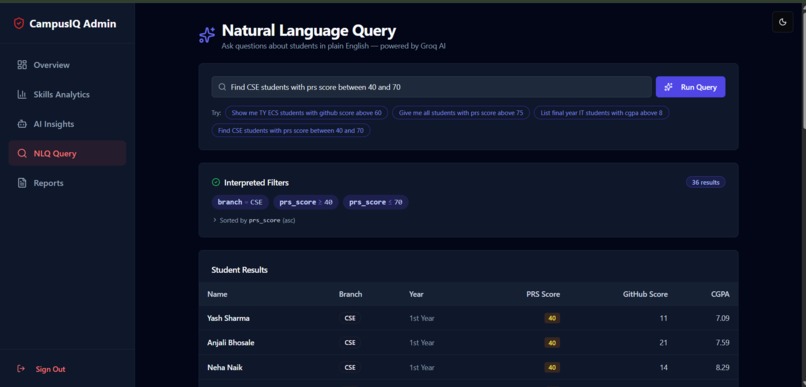Image resolution: width=806 pixels, height=387 pixels.
Task: Click the prs_score ≤ 70 filter chip
Action: 376,202
